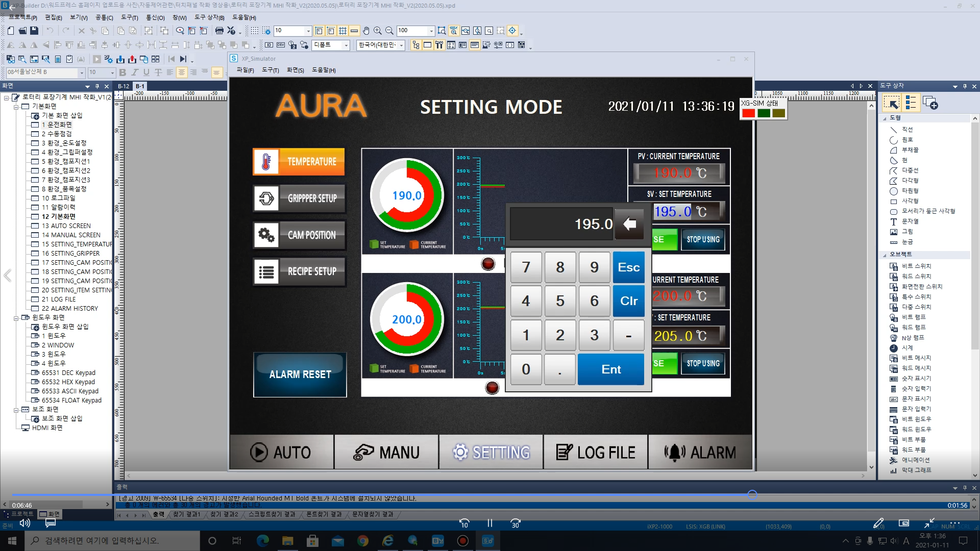Screen dimensions: 980x551
Task: Click the zoom in magnifier icon
Action: click(x=378, y=31)
